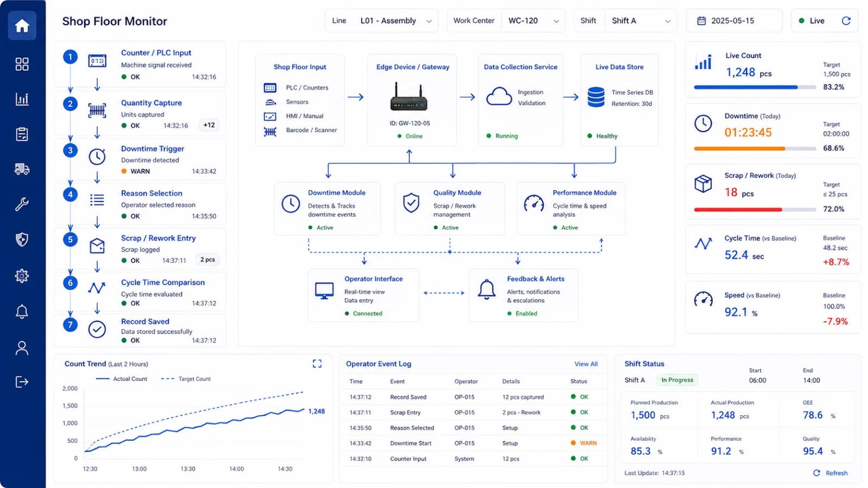Select step 3 Downtime Trigger
The height and width of the screenshot is (488, 868).
pos(141,159)
